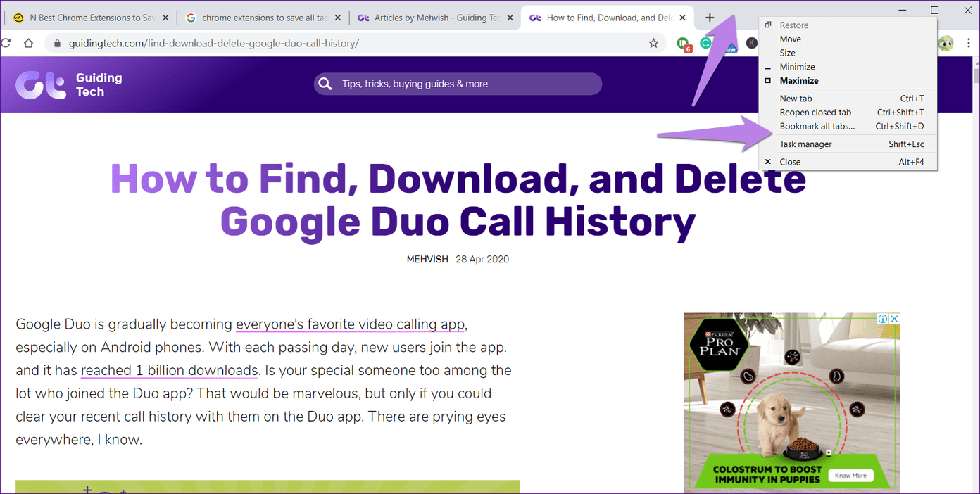980x494 pixels.
Task: Click the Guiding Tech logo
Action: click(69, 84)
